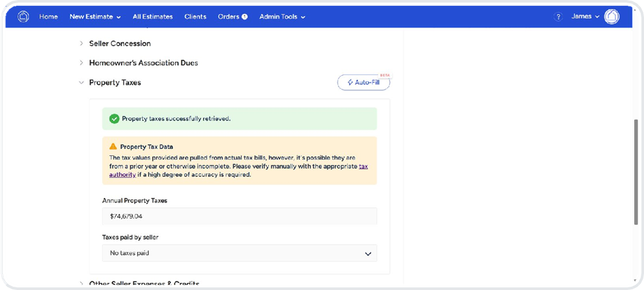Open the help question mark icon
This screenshot has width=644, height=290.
pos(558,17)
